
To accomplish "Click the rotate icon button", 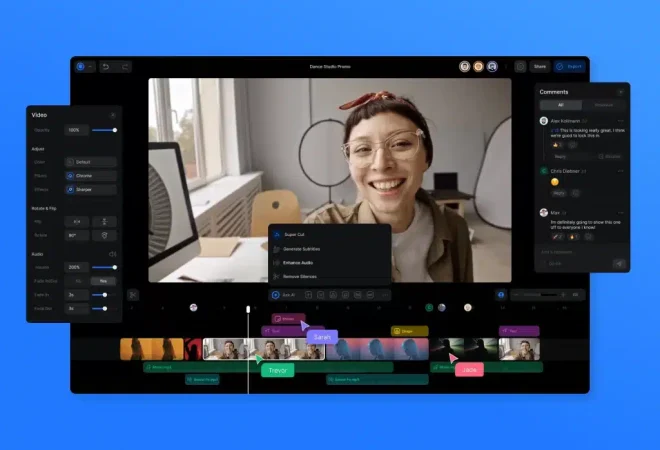I will click(104, 235).
